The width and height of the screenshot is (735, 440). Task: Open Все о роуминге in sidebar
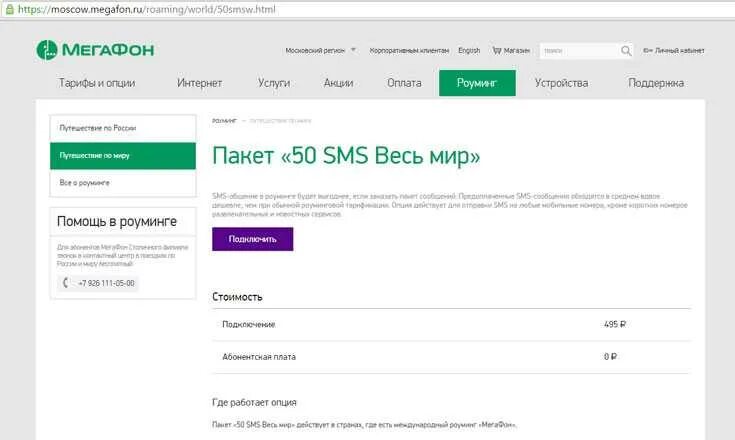point(123,183)
